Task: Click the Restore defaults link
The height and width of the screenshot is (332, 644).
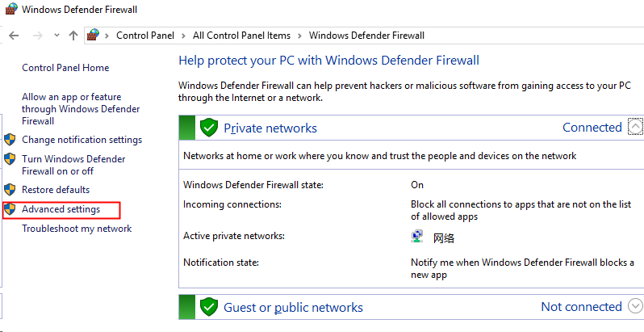Action: point(56,190)
